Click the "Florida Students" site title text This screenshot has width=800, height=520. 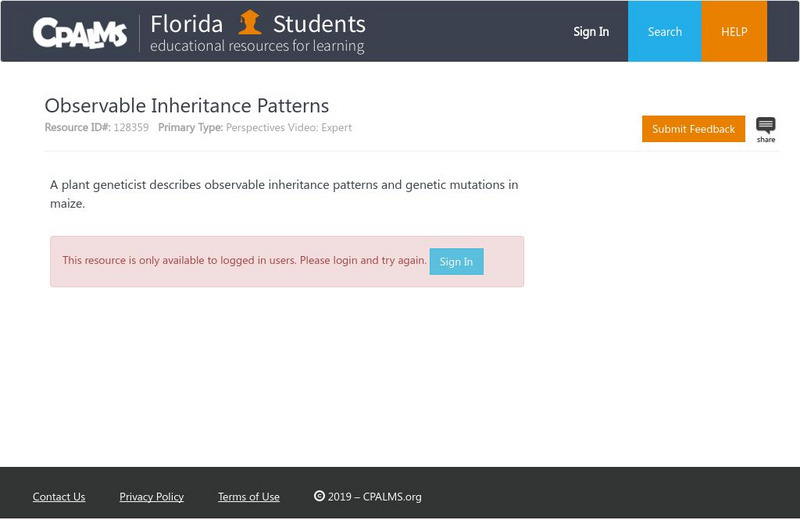point(258,24)
